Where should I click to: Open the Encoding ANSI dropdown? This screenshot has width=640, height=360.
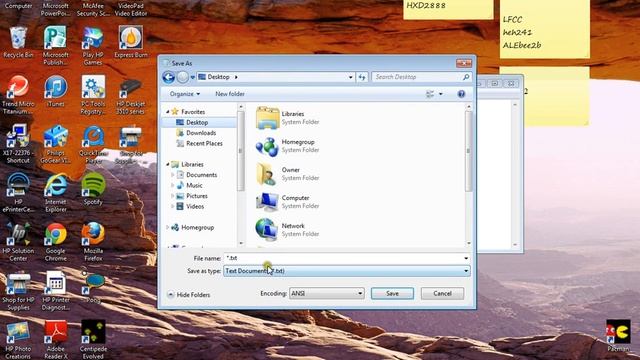[327, 293]
